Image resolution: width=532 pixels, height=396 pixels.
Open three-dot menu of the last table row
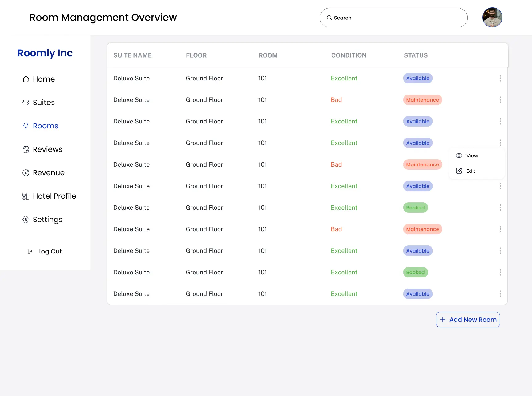coord(500,294)
